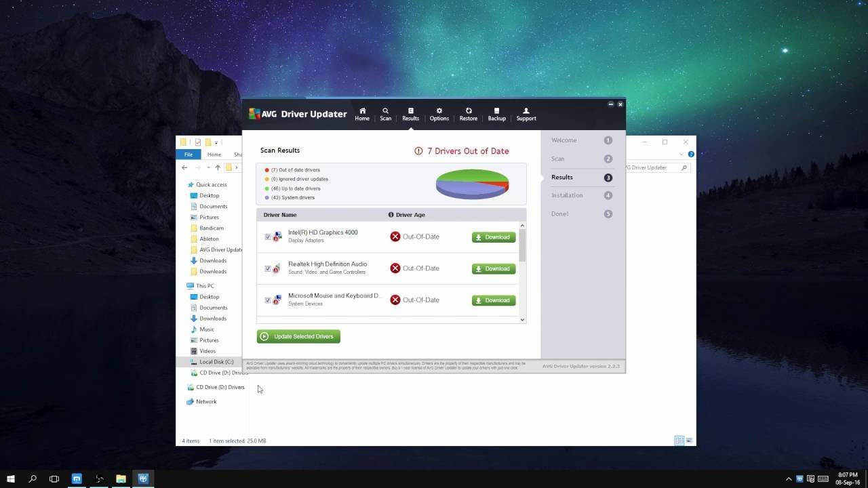Open Task View from the taskbar
This screenshot has height=488, width=868.
click(54, 479)
